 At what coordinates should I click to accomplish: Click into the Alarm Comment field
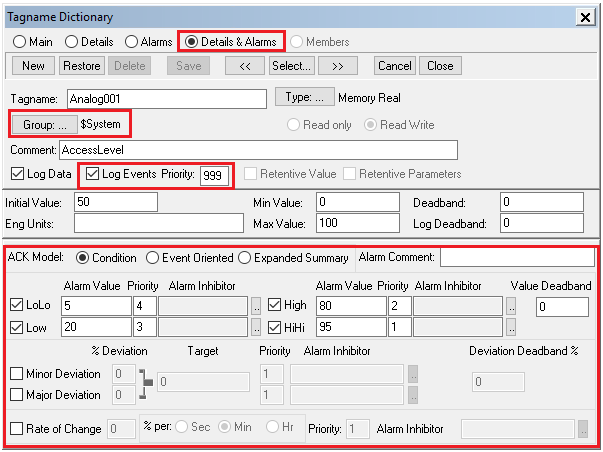pyautogui.click(x=517, y=257)
